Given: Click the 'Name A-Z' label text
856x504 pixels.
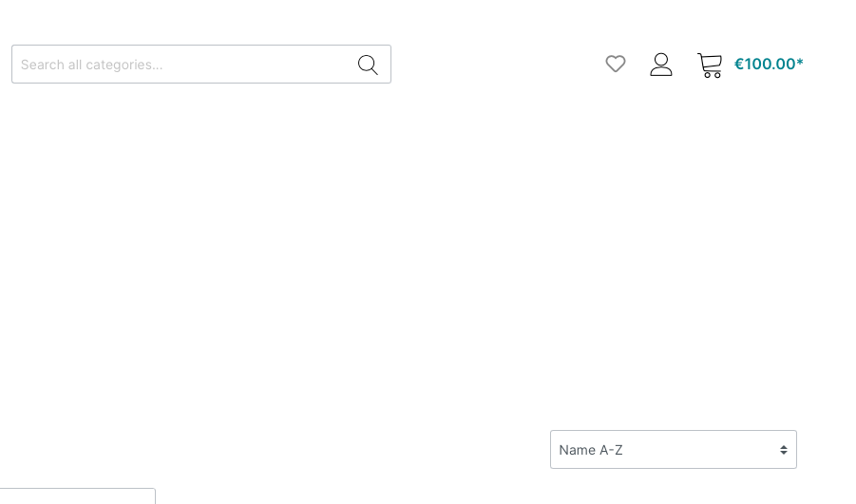Looking at the screenshot, I should (591, 450).
